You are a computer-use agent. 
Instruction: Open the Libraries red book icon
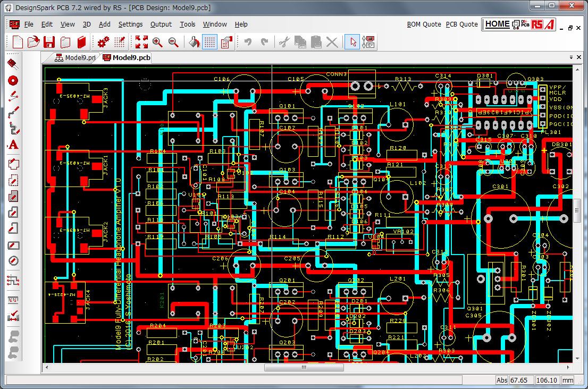coord(81,43)
